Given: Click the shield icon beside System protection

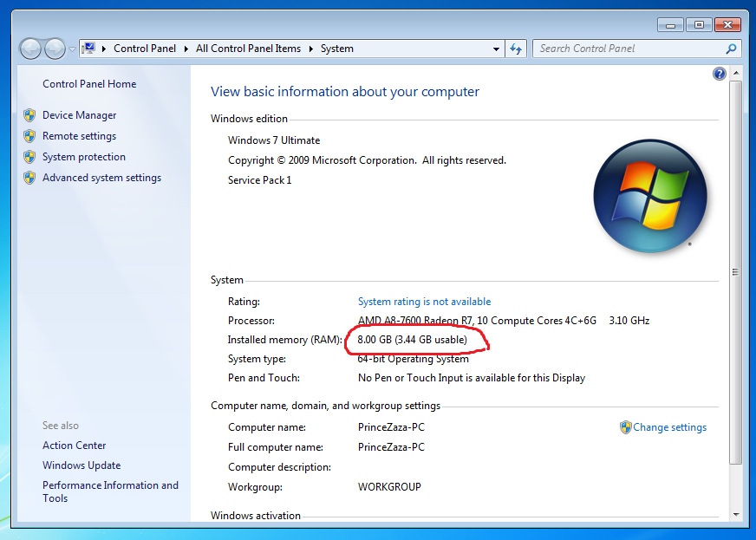Looking at the screenshot, I should click(29, 157).
